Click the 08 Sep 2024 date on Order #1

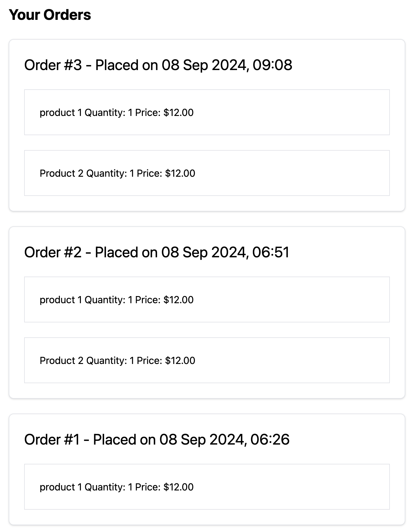pyautogui.click(x=202, y=440)
